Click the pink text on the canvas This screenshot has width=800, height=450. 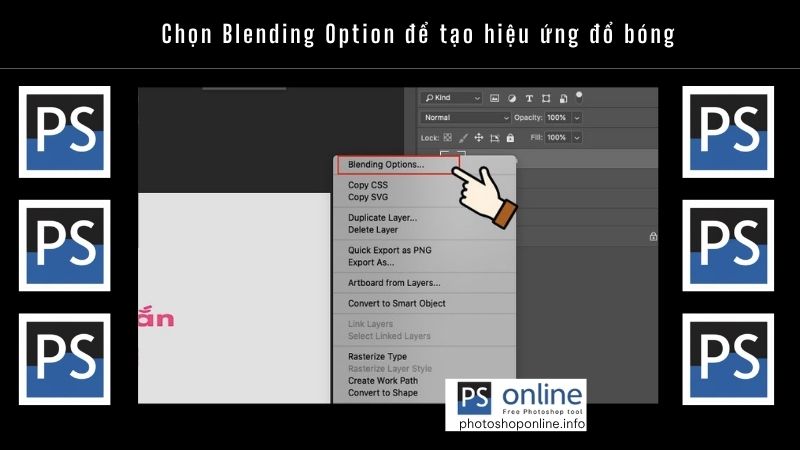pyautogui.click(x=156, y=316)
